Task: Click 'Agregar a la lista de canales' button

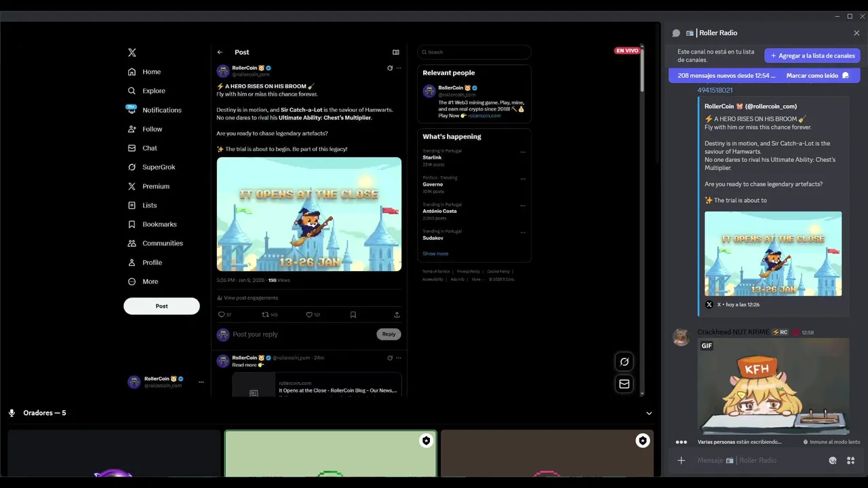Action: pos(812,56)
